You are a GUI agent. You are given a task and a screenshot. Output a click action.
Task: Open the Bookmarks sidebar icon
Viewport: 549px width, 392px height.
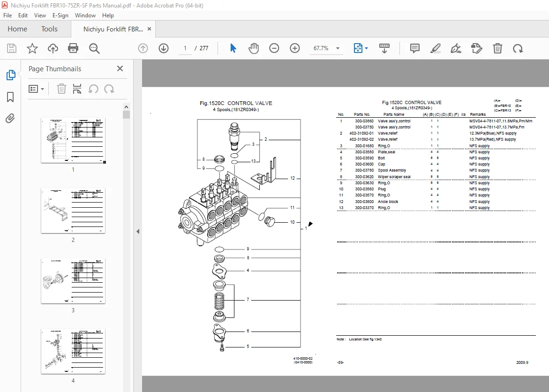(10, 97)
